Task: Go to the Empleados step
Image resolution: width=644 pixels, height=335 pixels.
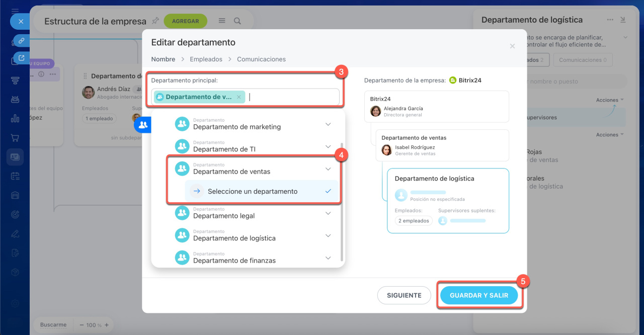Action: pyautogui.click(x=206, y=59)
